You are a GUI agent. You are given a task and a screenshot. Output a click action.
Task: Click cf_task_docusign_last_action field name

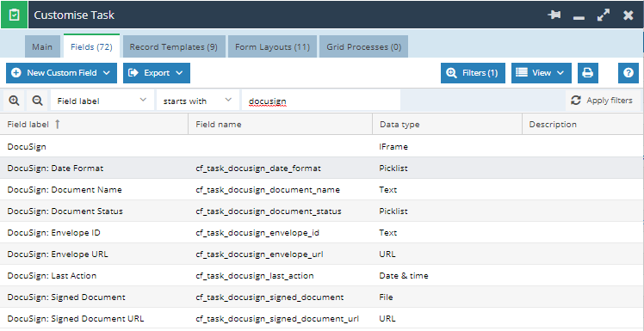(255, 276)
